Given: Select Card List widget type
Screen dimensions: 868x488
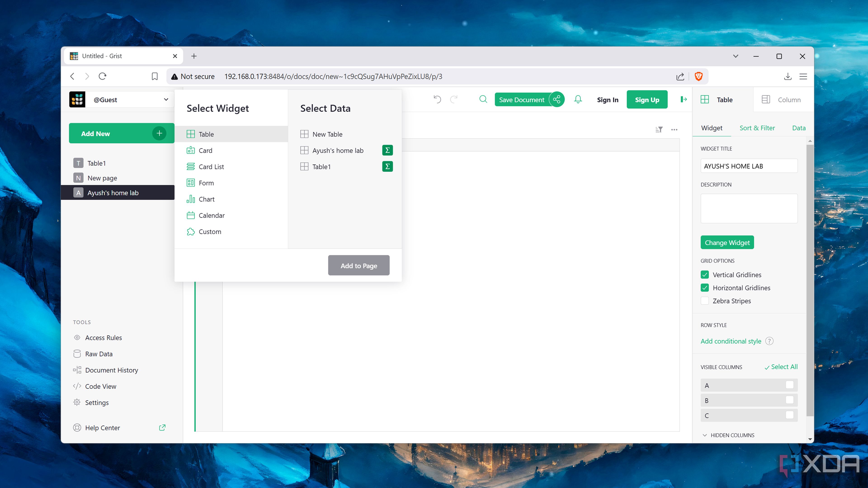Looking at the screenshot, I should point(231,166).
